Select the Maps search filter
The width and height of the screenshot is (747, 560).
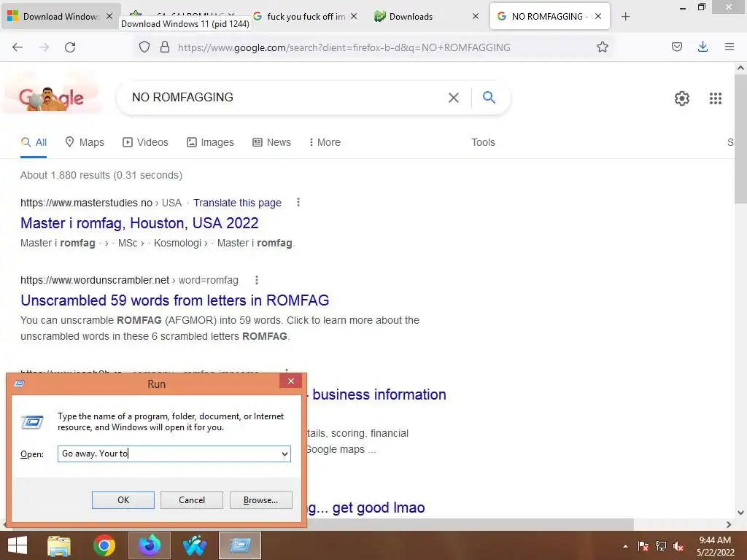point(85,142)
